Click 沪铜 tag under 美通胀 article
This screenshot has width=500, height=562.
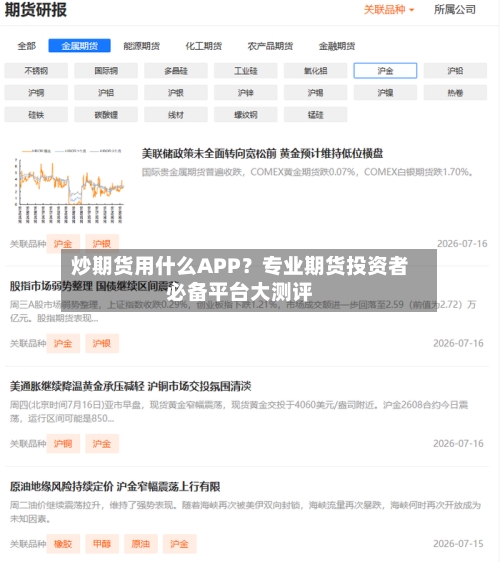pyautogui.click(x=63, y=444)
